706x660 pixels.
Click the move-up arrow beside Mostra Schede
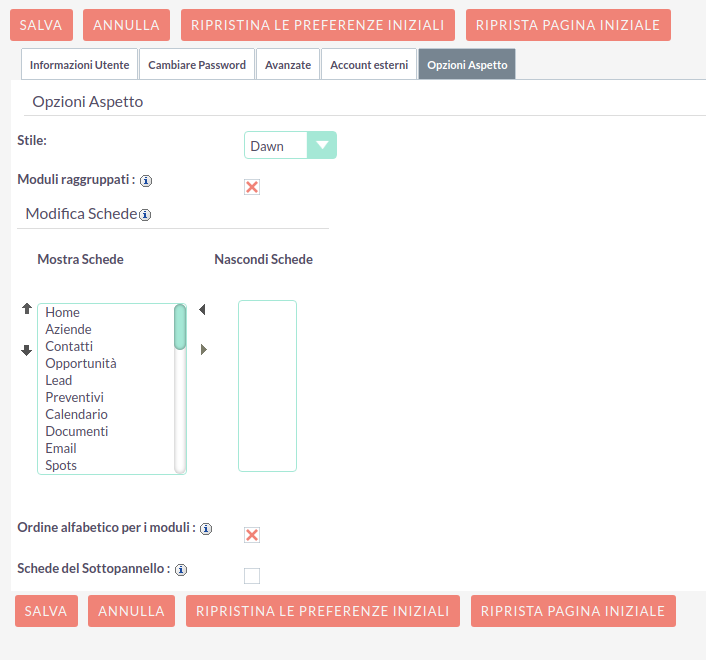[27, 309]
